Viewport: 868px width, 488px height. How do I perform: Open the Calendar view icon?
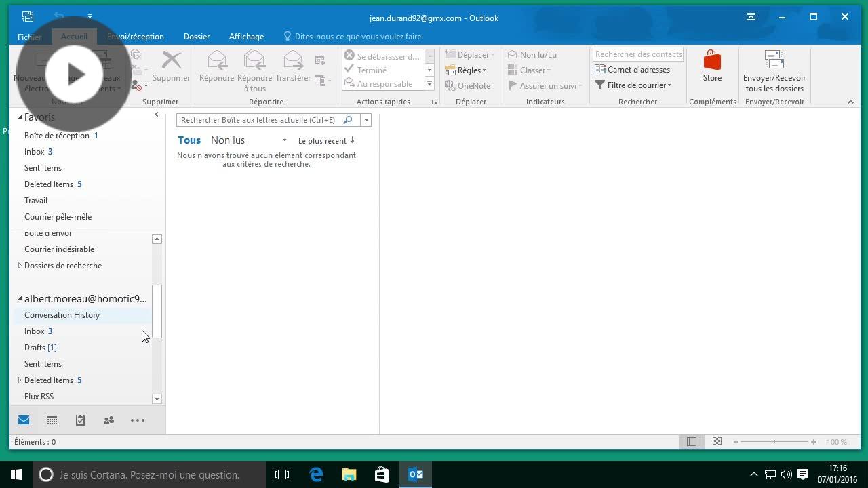52,420
